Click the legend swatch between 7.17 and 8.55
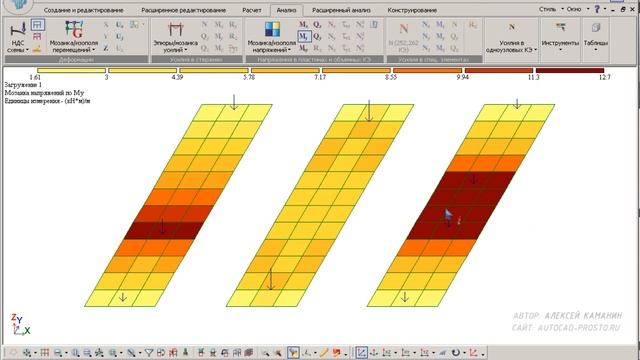 [356, 71]
